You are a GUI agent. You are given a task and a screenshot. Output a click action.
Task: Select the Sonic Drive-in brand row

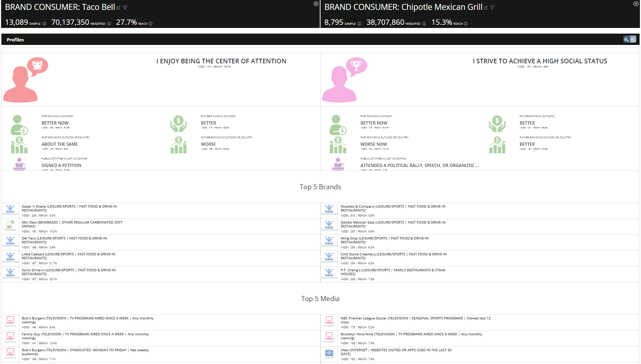click(161, 275)
